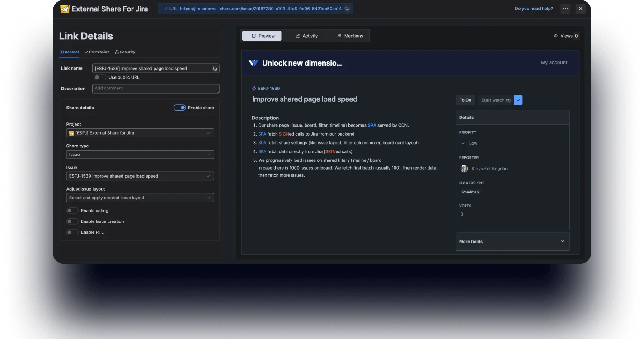Click the Reporter name Krzysztof Bogdan
This screenshot has height=339, width=644.
[x=489, y=169]
